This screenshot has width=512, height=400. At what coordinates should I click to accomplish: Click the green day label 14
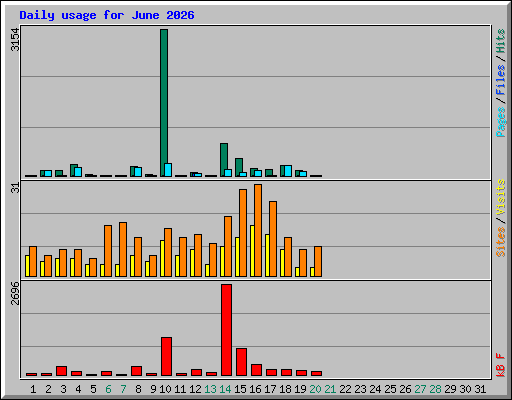point(225,389)
